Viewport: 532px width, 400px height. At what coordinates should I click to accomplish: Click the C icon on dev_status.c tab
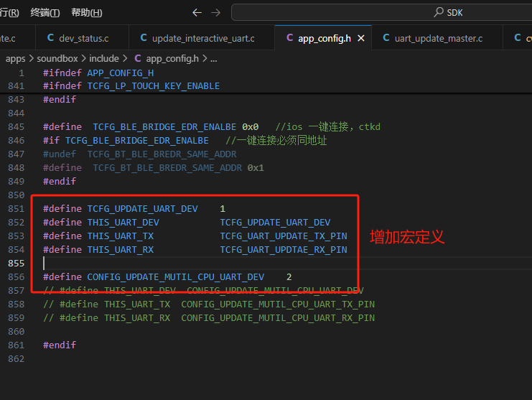click(x=50, y=37)
